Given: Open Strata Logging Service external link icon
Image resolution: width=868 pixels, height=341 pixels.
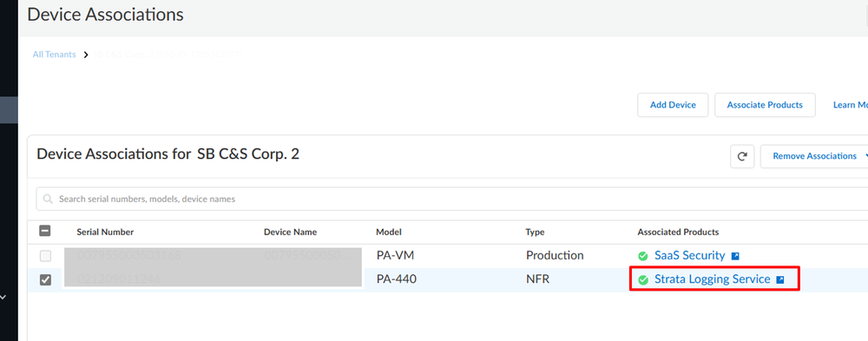Looking at the screenshot, I should tap(780, 279).
